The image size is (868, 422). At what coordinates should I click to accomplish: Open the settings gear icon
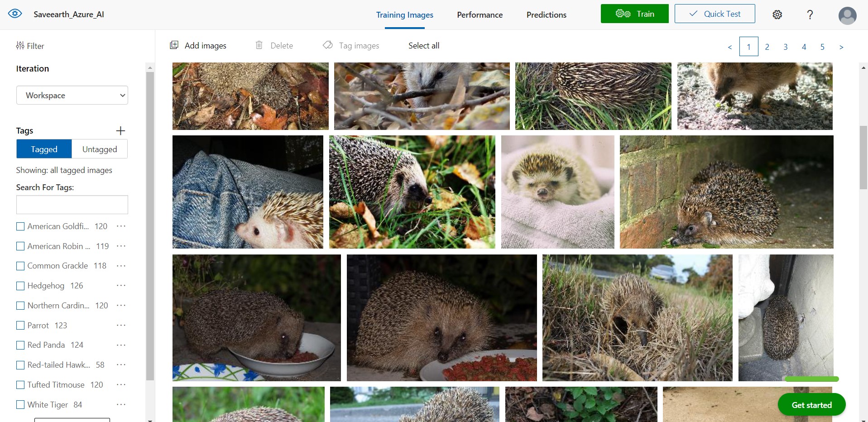[777, 14]
